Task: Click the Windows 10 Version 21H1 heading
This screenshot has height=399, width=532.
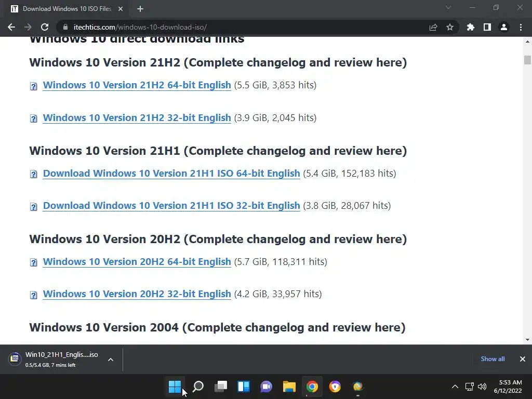Action: (218, 151)
